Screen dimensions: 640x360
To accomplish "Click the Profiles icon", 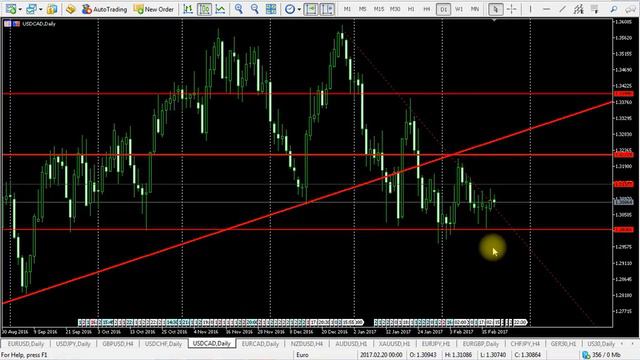I will (x=31, y=9).
